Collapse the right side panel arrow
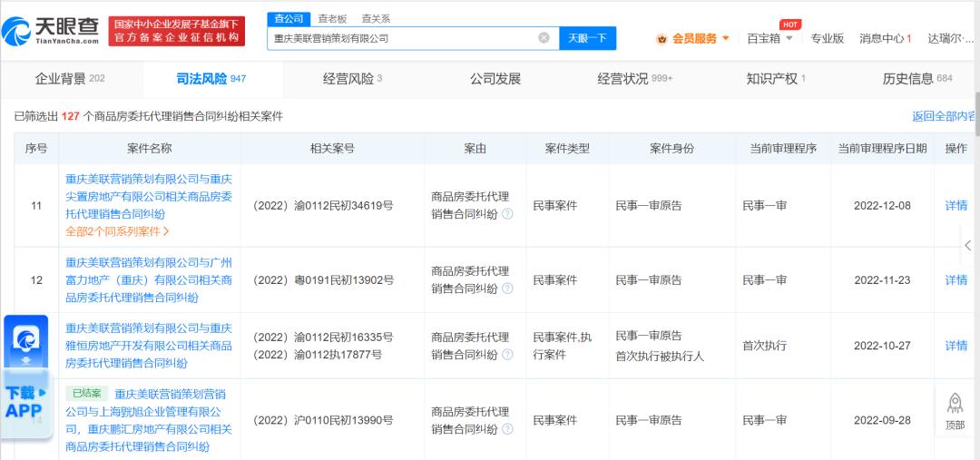The width and height of the screenshot is (980, 460). [968, 245]
